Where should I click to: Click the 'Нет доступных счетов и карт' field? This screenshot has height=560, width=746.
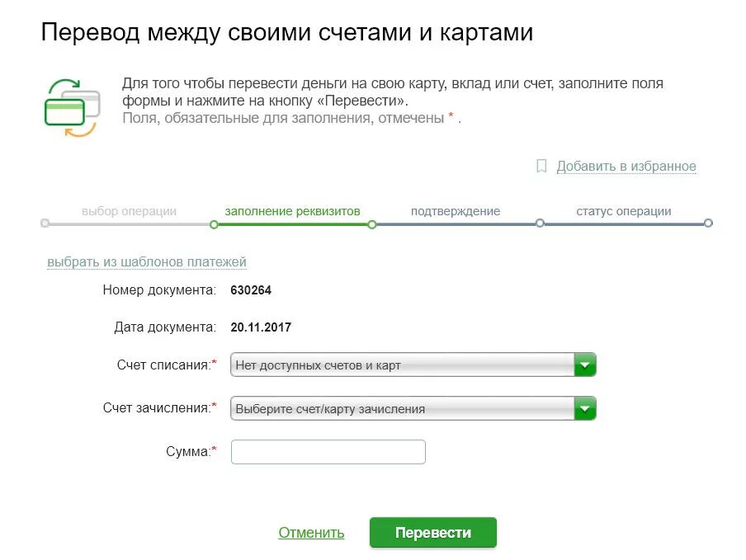(402, 365)
